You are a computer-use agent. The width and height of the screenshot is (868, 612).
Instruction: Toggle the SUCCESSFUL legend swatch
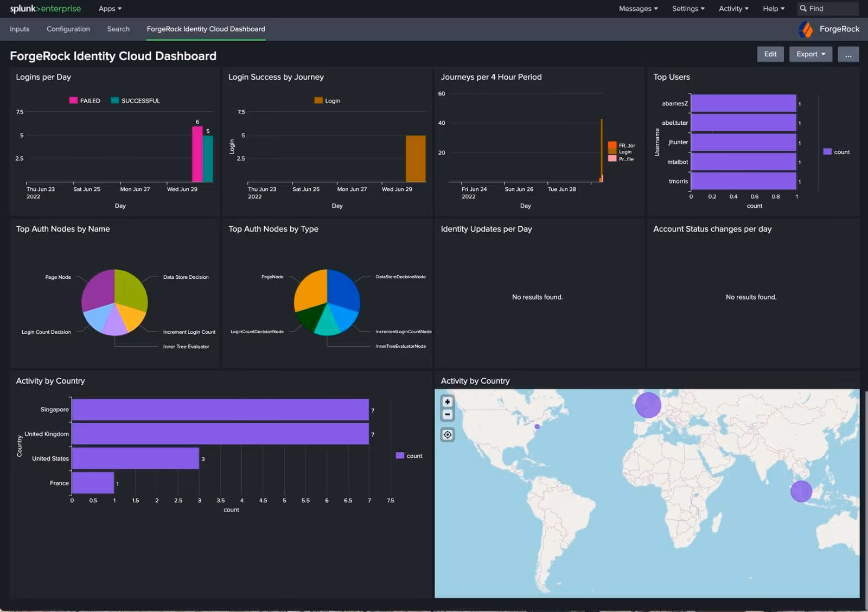click(114, 100)
